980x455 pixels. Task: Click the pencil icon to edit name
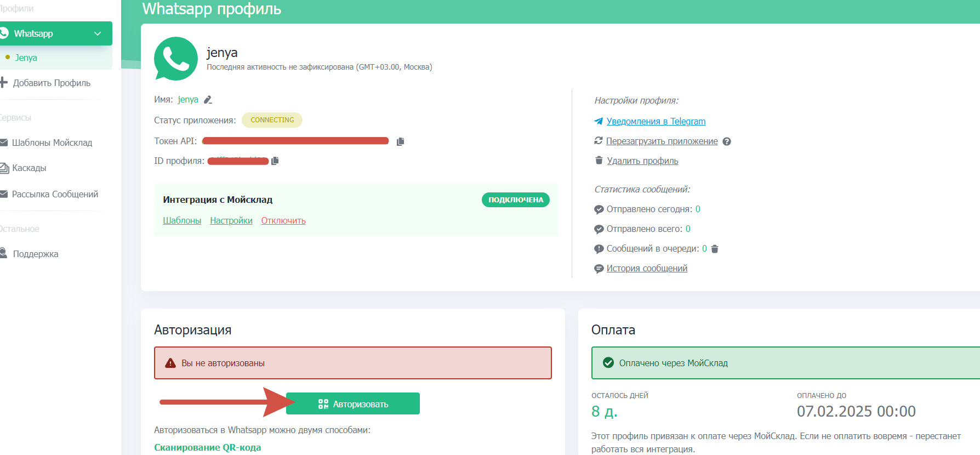pos(208,100)
